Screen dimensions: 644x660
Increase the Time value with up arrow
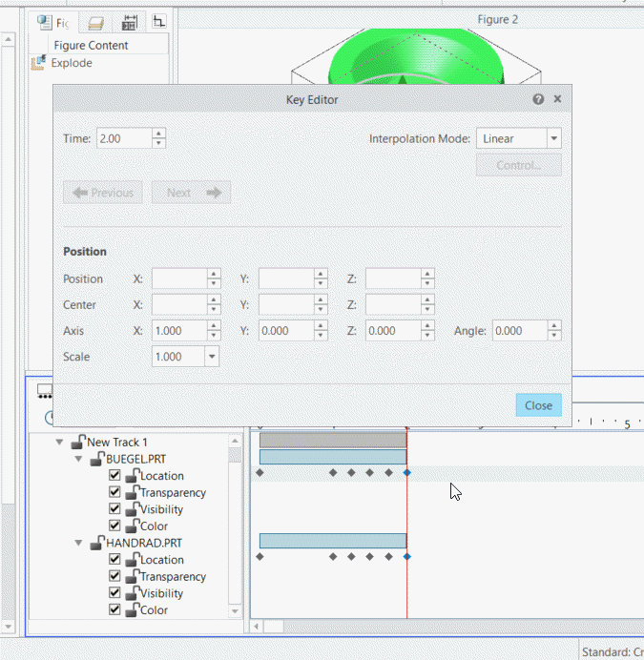click(x=158, y=134)
